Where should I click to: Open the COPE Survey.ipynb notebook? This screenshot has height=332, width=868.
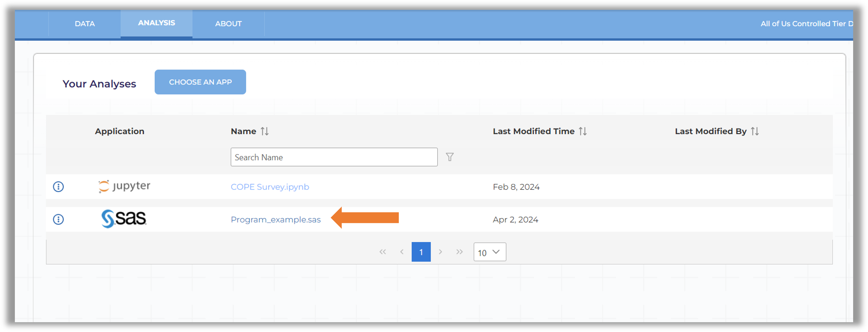pyautogui.click(x=270, y=187)
